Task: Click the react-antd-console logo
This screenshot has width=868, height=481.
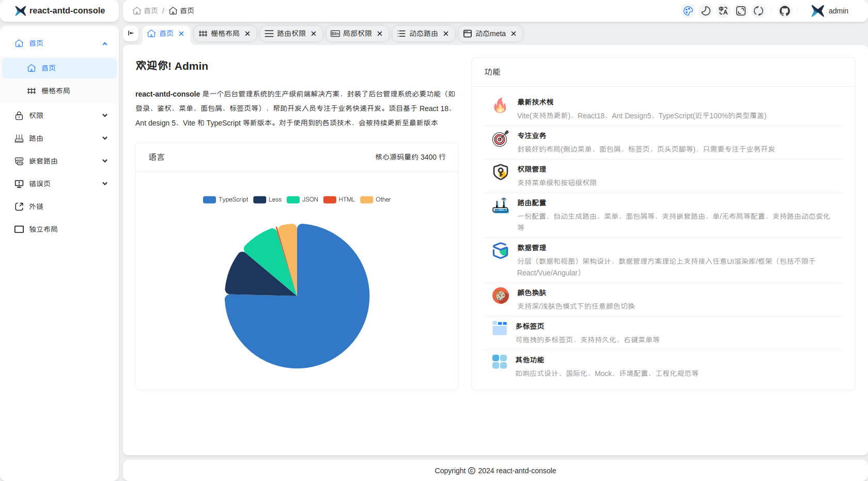Action: (x=60, y=11)
